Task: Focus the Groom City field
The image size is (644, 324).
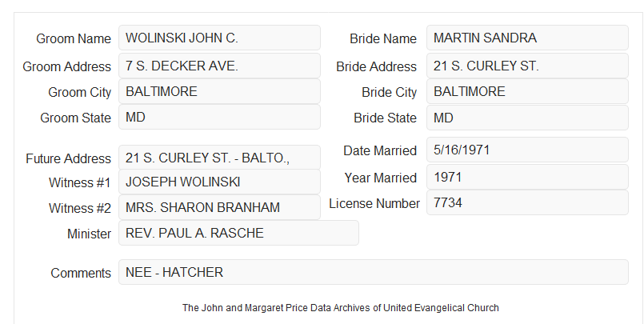Action: tap(219, 91)
